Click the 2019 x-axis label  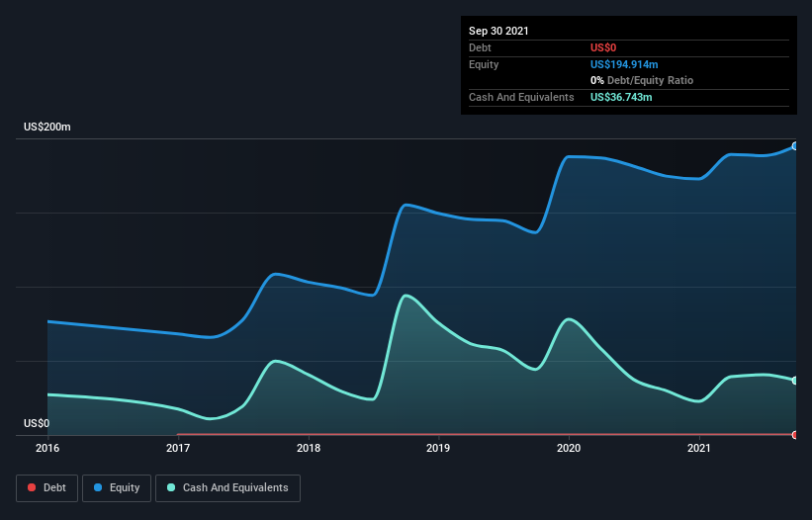(438, 448)
